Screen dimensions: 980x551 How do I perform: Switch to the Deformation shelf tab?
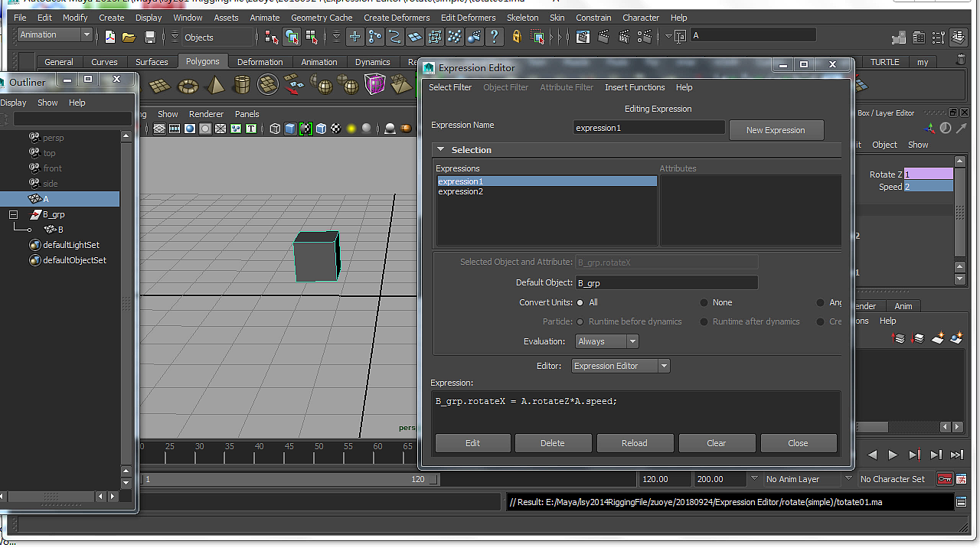coord(260,62)
